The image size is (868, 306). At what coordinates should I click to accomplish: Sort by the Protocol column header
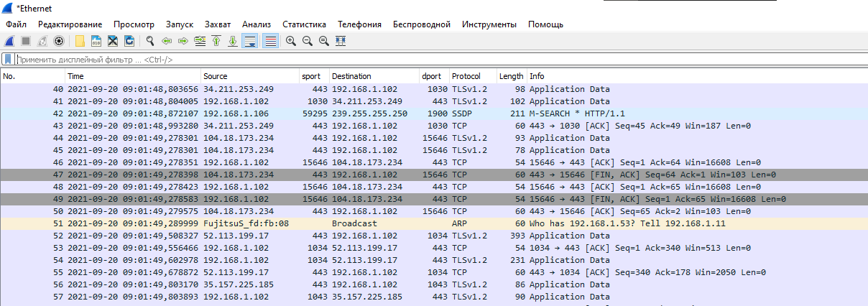click(x=473, y=76)
